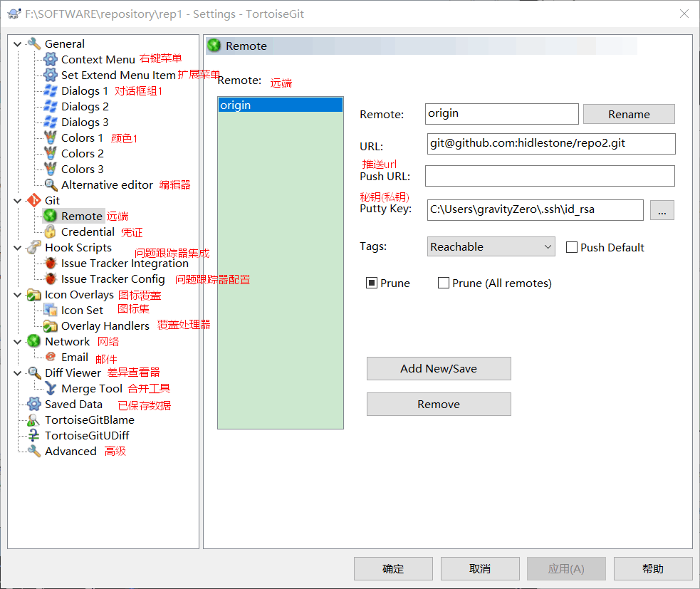The width and height of the screenshot is (700, 589).
Task: Click the Credential padlock icon
Action: (x=51, y=231)
